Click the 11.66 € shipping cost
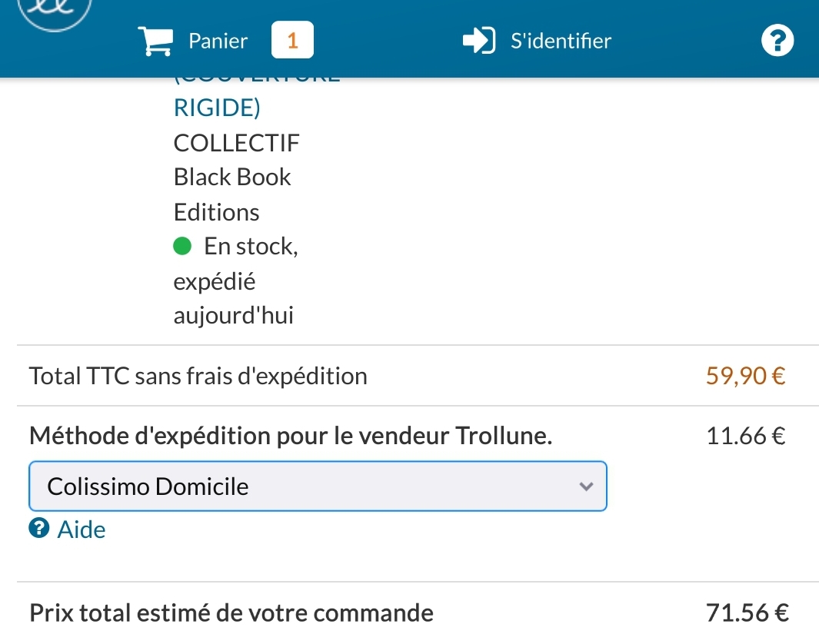 745,437
